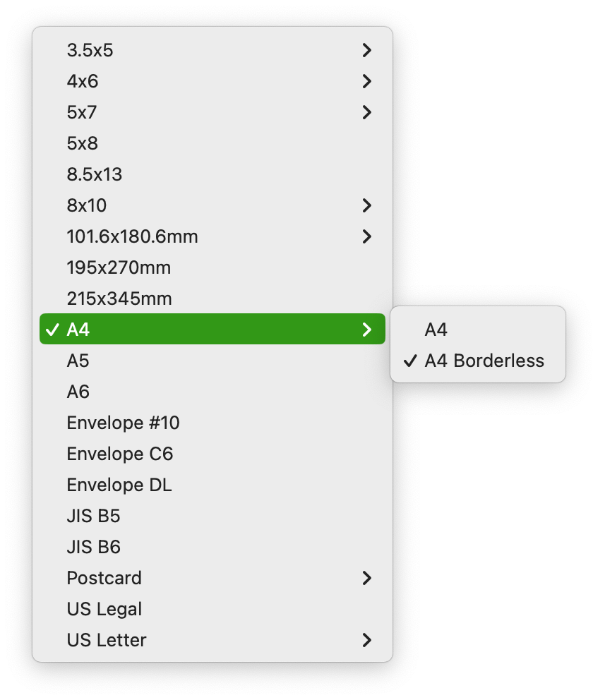
Task: Select the JIS B5 paper size
Action: (x=93, y=516)
